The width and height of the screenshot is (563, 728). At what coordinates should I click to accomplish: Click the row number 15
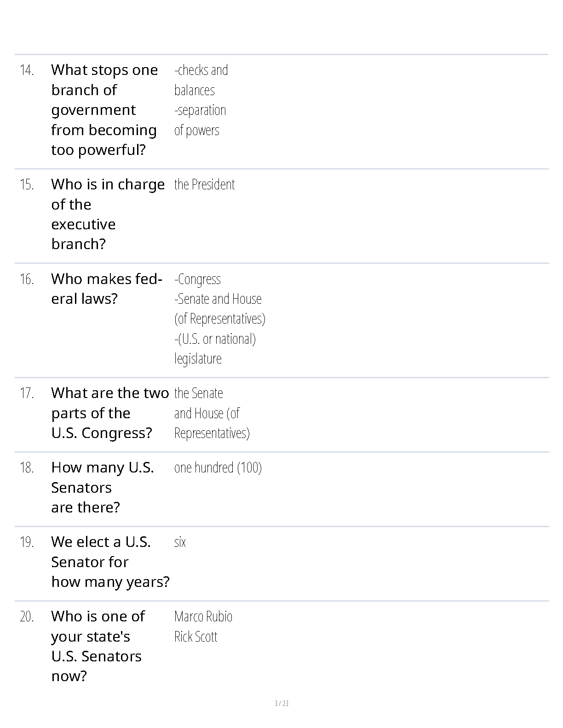point(27,185)
